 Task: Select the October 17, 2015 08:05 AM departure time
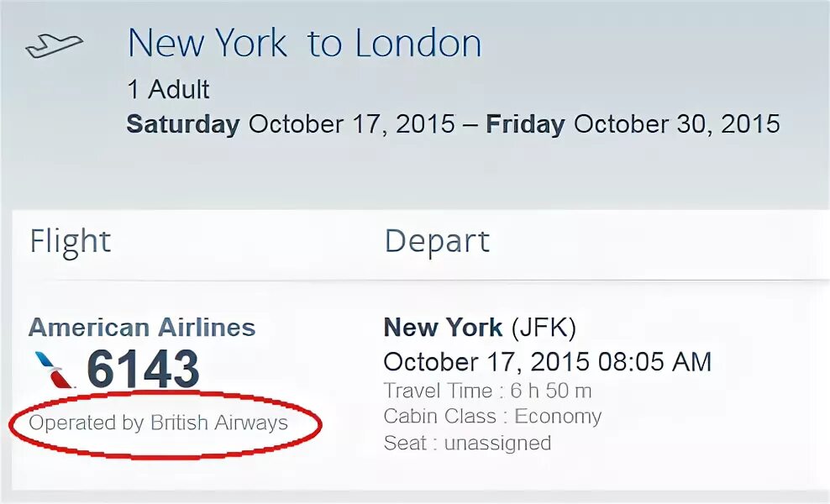coord(547,362)
